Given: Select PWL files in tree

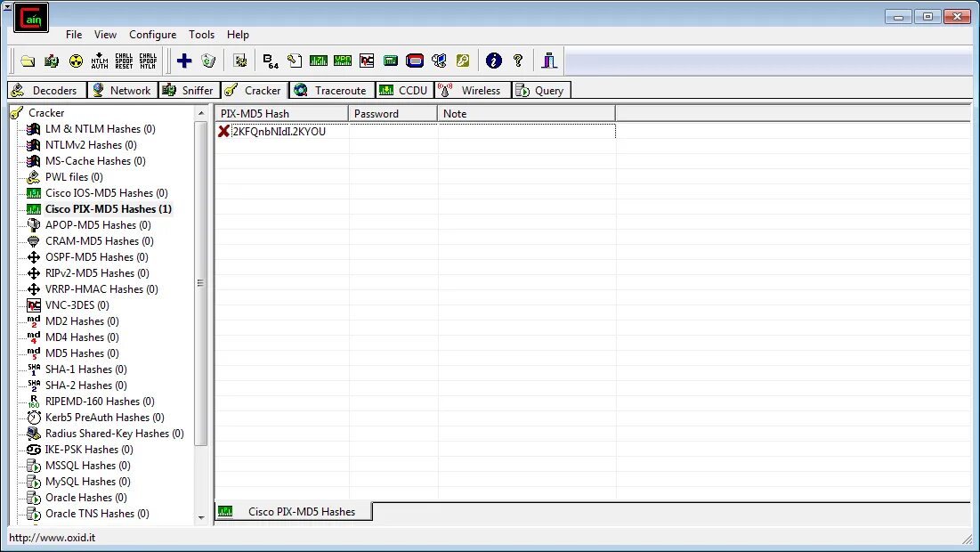Looking at the screenshot, I should (x=74, y=177).
